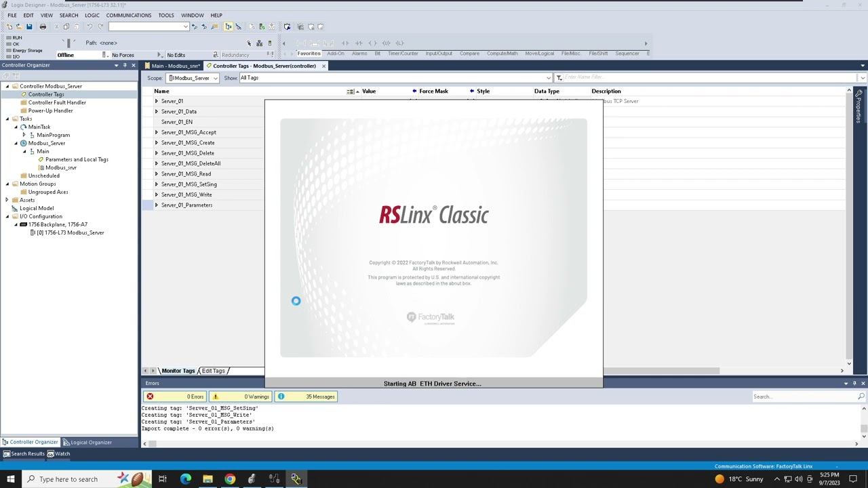Select the Timer/Counter instruction tab
This screenshot has height=488, width=868.
tap(403, 54)
